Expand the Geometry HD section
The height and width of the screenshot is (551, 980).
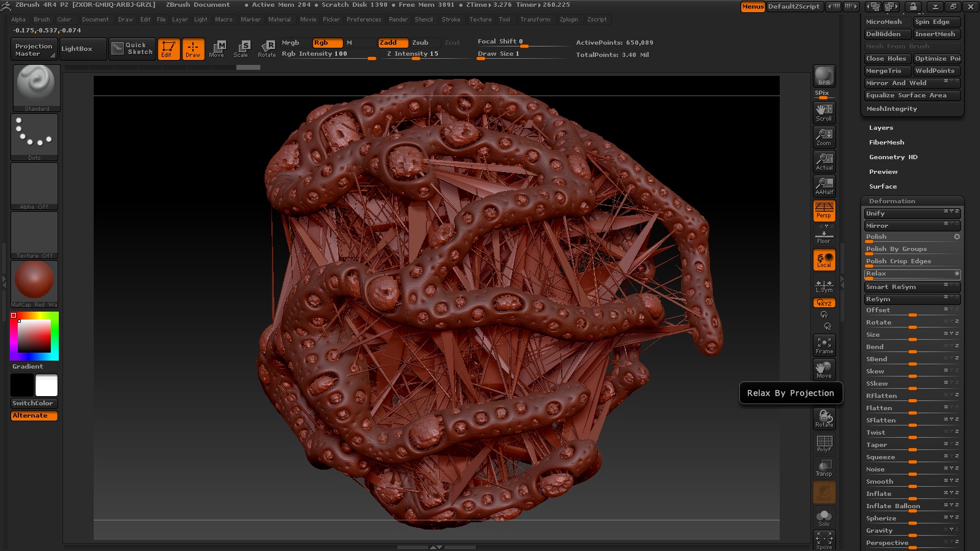point(893,157)
